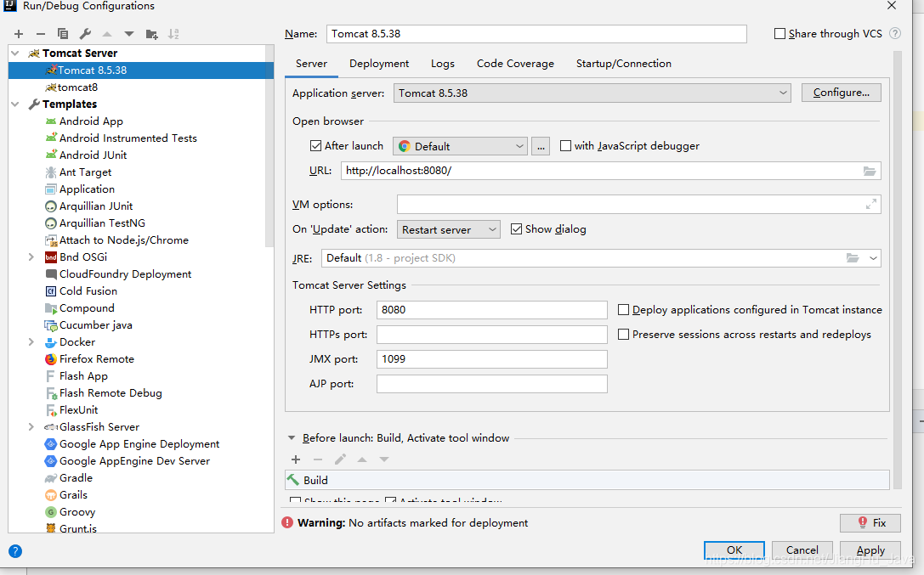Open Startup/Connection tab
Screen dimensions: 924x575
click(623, 64)
